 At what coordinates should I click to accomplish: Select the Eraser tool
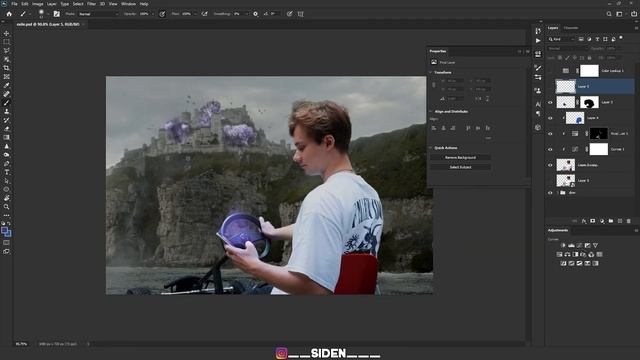[7, 129]
